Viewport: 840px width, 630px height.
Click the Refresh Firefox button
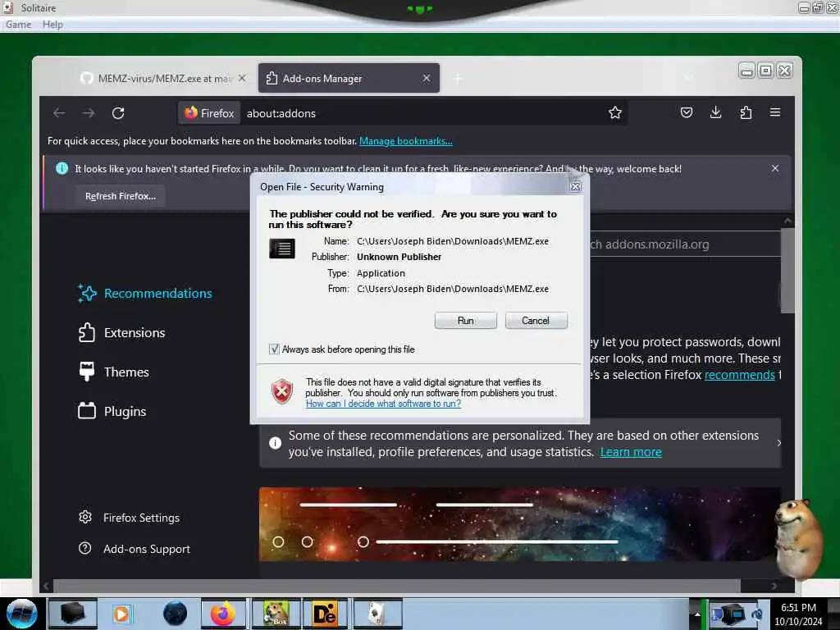(121, 196)
